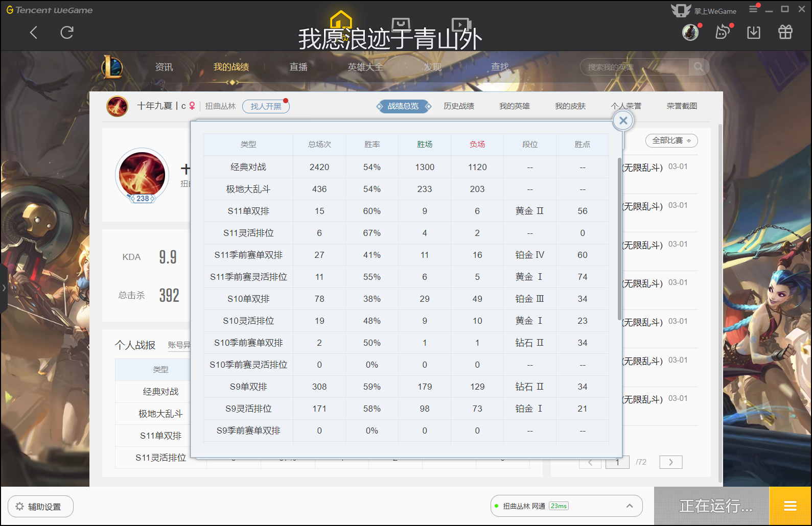Click the Tencent WeGame logo text
This screenshot has height=526, width=812.
pyautogui.click(x=50, y=10)
